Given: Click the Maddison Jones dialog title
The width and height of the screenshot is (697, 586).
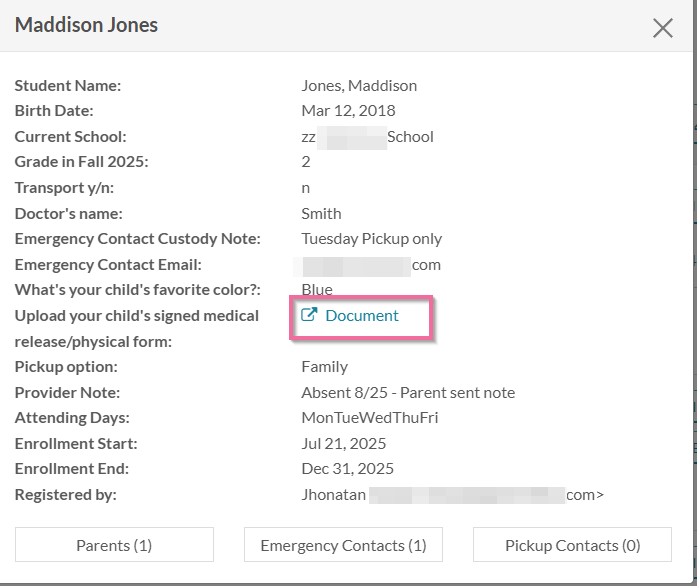Looking at the screenshot, I should click(x=86, y=25).
